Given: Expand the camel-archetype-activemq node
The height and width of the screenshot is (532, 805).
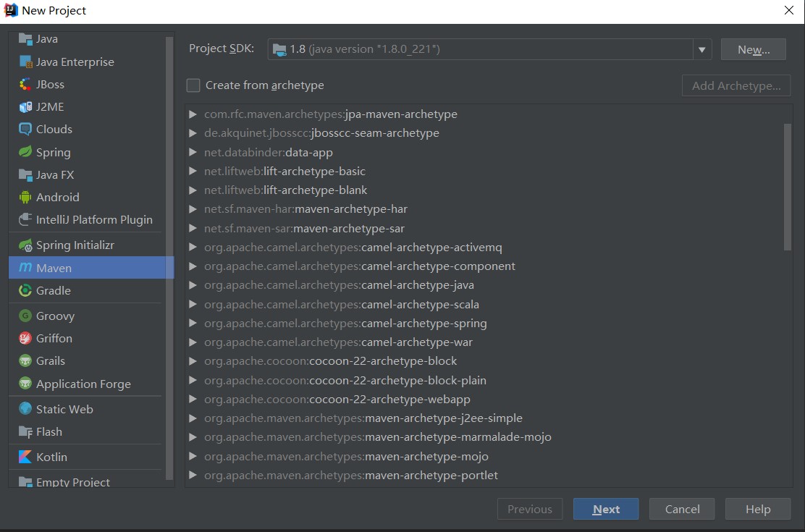Looking at the screenshot, I should point(193,247).
